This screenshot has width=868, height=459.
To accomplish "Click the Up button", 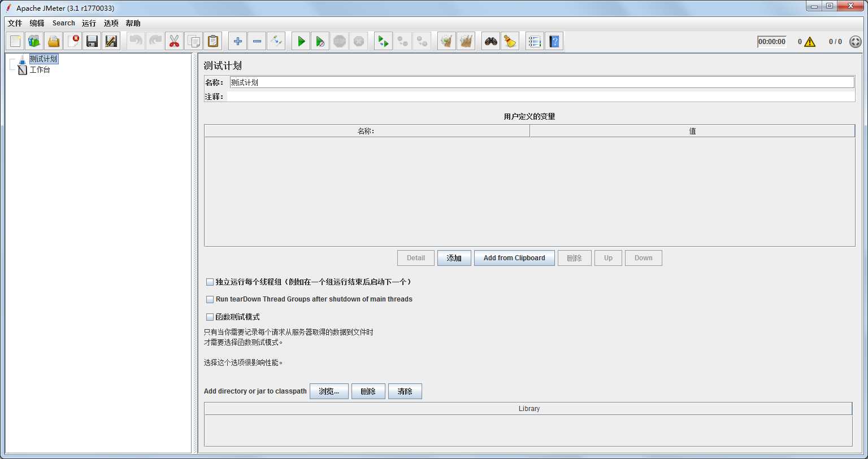I will click(x=608, y=258).
